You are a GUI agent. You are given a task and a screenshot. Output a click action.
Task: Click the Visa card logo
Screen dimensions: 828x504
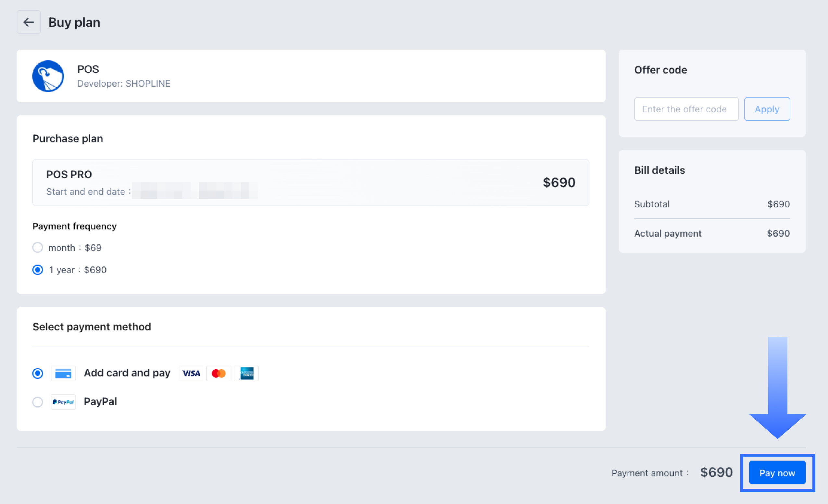tap(191, 374)
